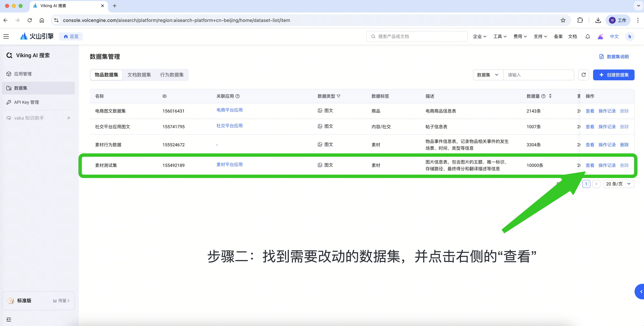The height and width of the screenshot is (326, 644).
Task: Click the notification bell icon
Action: 588,36
